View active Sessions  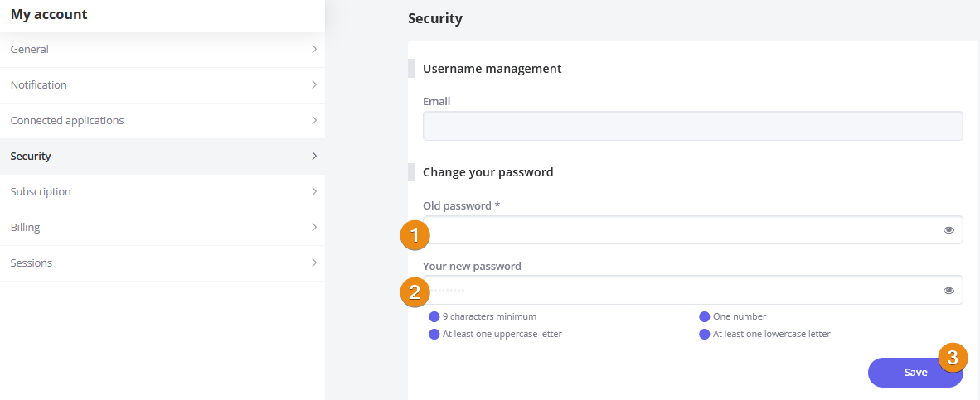[x=32, y=263]
